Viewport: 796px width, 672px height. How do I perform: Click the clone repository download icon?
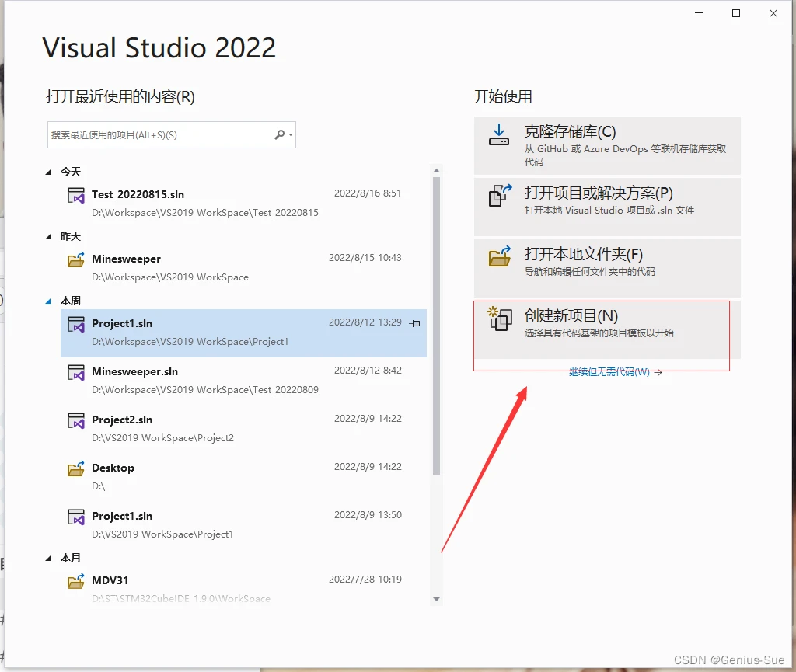pyautogui.click(x=499, y=135)
